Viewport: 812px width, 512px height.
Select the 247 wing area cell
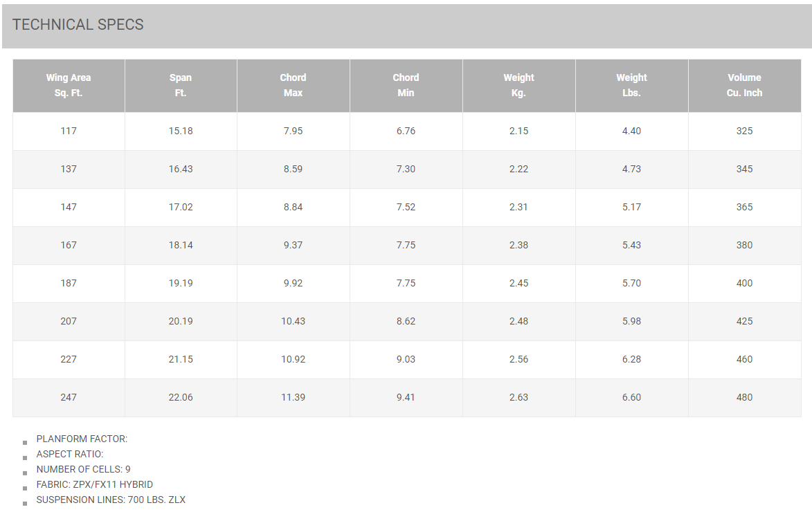(69, 397)
